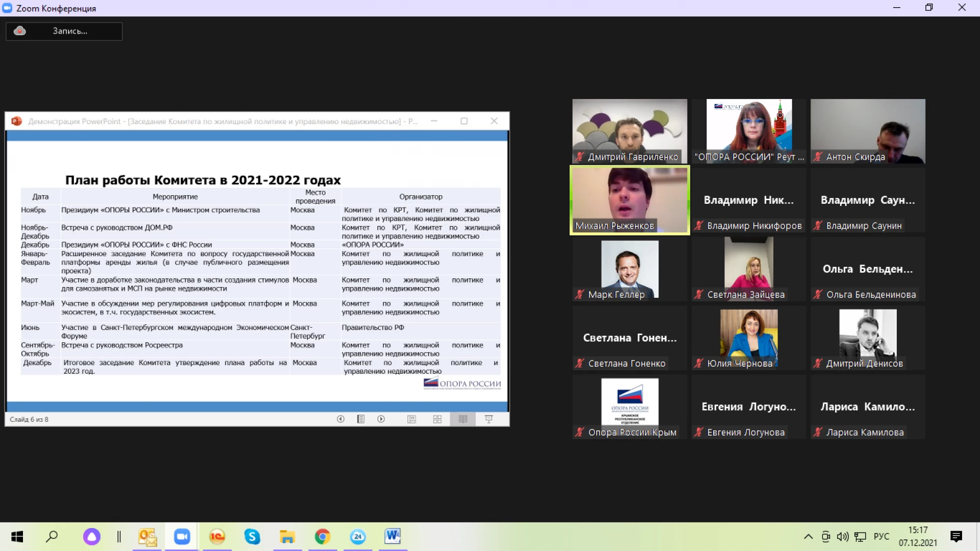Open Windows Start menu
980x551 pixels.
(x=17, y=537)
